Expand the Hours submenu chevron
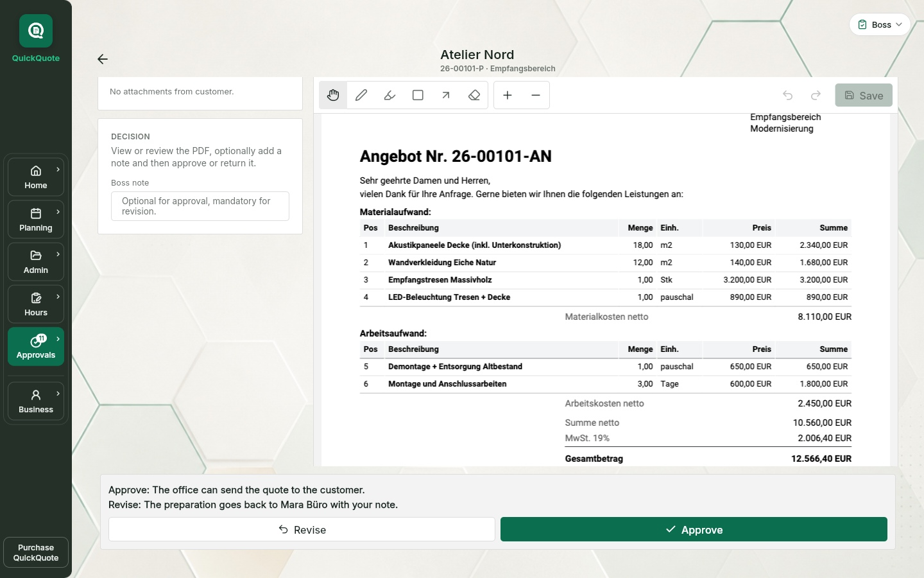 coord(58,297)
